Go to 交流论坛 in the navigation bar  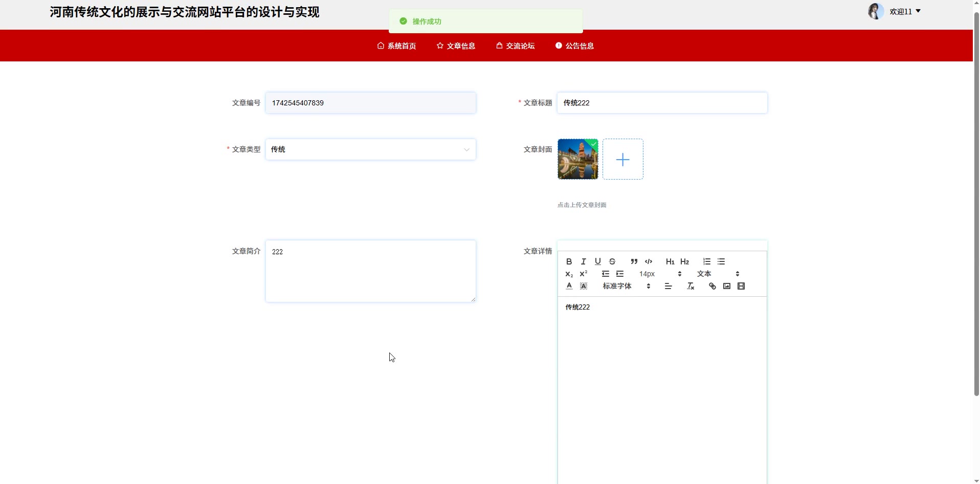click(515, 46)
